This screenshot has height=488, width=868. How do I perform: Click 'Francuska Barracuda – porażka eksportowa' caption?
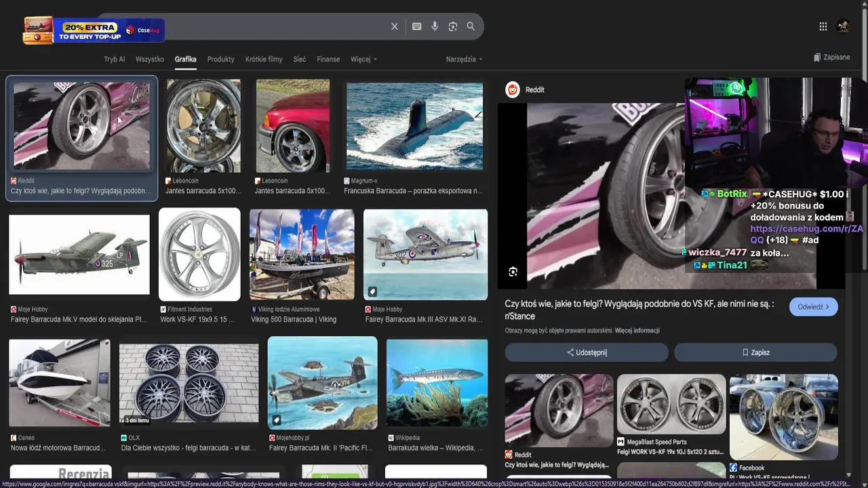(x=413, y=191)
